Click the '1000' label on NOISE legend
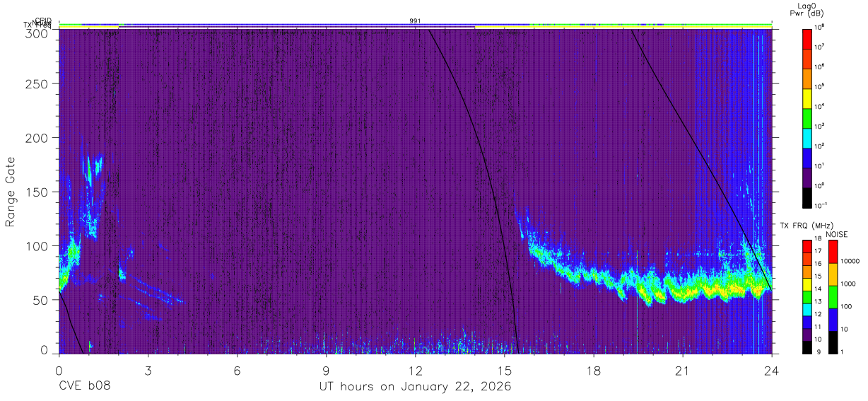This screenshot has width=868, height=401. coord(847,284)
